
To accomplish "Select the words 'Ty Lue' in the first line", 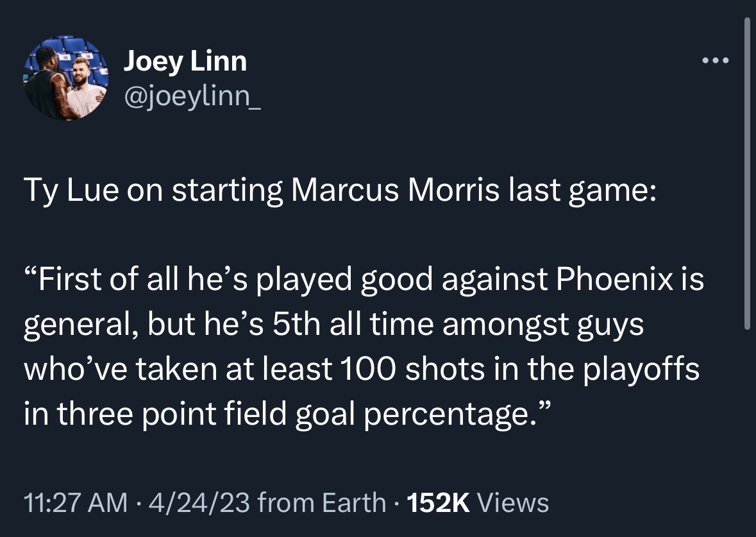I will pos(71,191).
